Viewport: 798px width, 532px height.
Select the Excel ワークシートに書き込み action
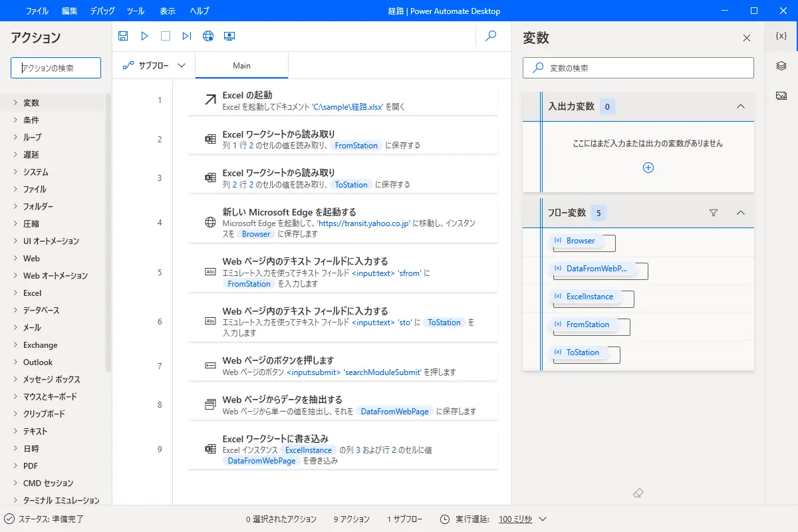pyautogui.click(x=343, y=450)
